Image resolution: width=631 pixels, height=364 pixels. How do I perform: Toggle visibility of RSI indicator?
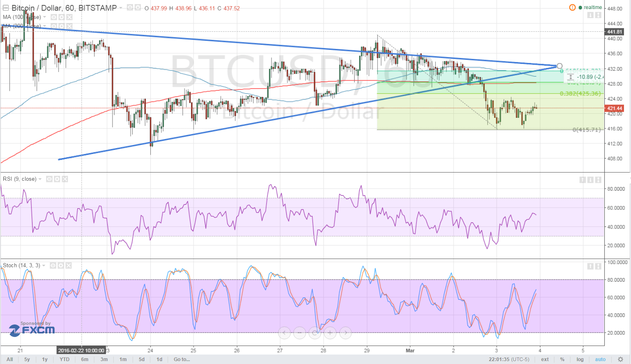(x=49, y=179)
